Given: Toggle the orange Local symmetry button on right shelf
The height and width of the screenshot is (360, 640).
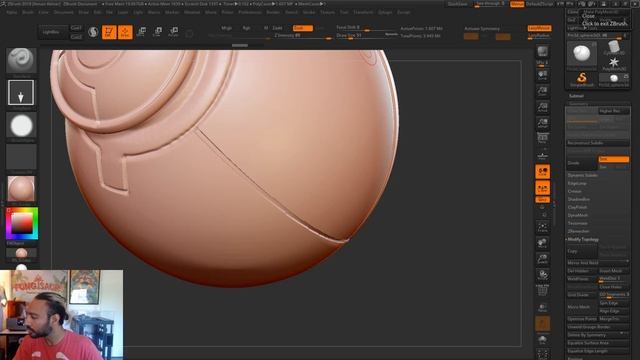Looking at the screenshot, I should tap(542, 188).
